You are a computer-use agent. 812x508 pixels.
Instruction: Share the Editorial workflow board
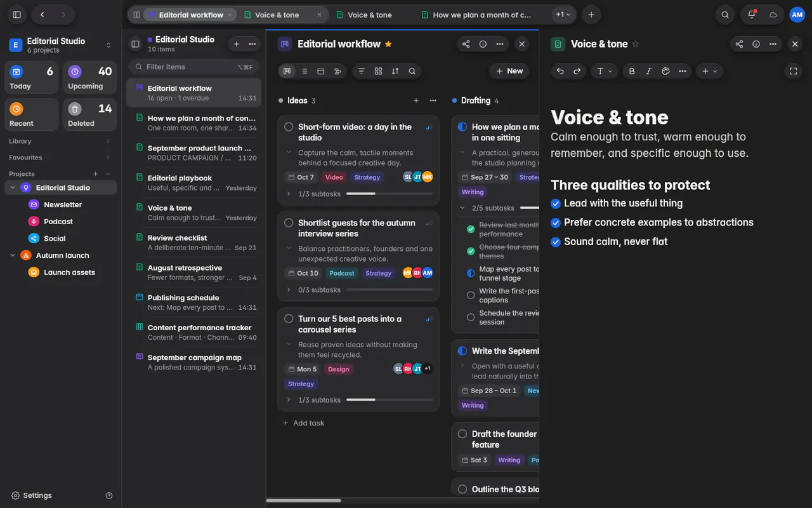(466, 44)
